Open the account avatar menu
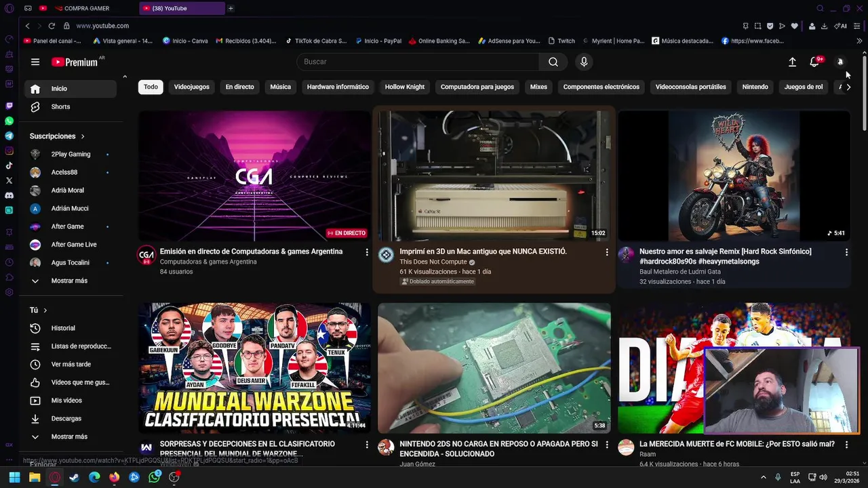 840,62
